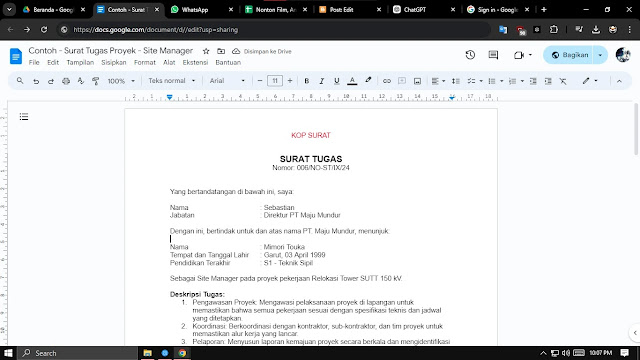Open highlight color picker
640x360 pixels.
point(368,81)
